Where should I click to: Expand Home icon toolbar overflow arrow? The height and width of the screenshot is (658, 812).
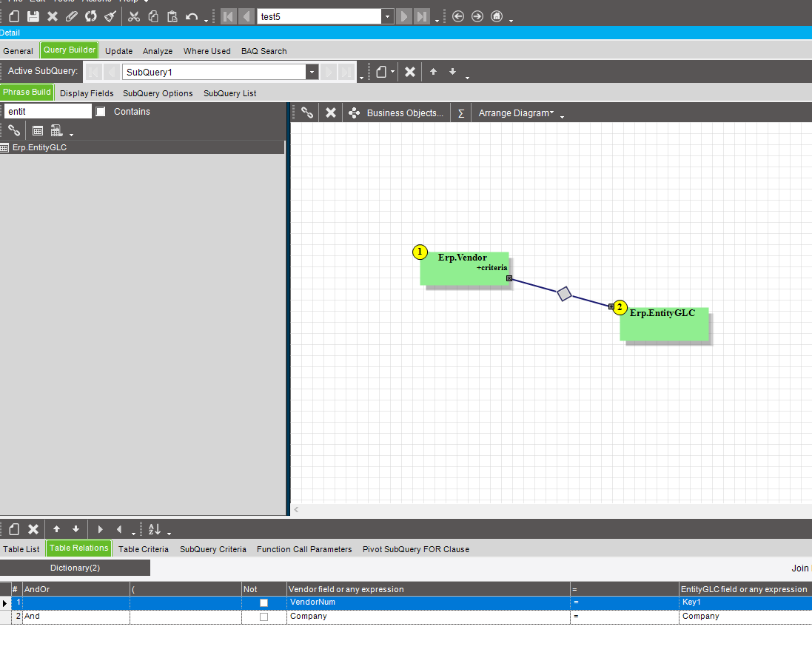point(511,20)
